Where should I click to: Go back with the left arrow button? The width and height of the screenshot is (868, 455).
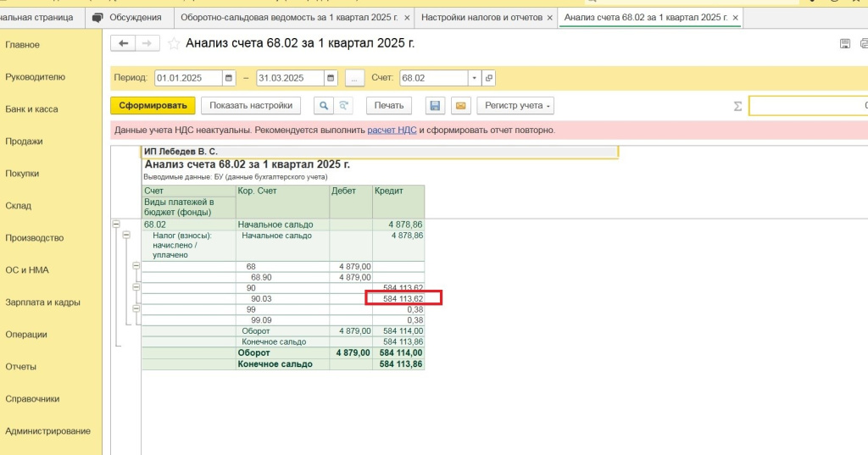[x=123, y=43]
